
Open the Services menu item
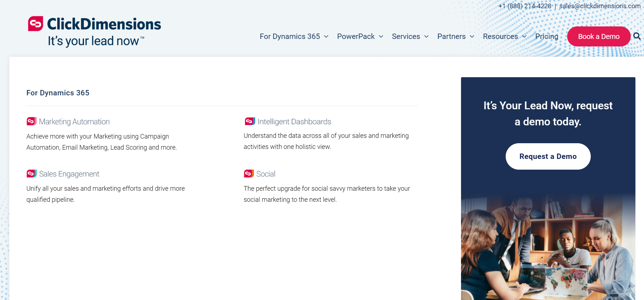coord(406,36)
